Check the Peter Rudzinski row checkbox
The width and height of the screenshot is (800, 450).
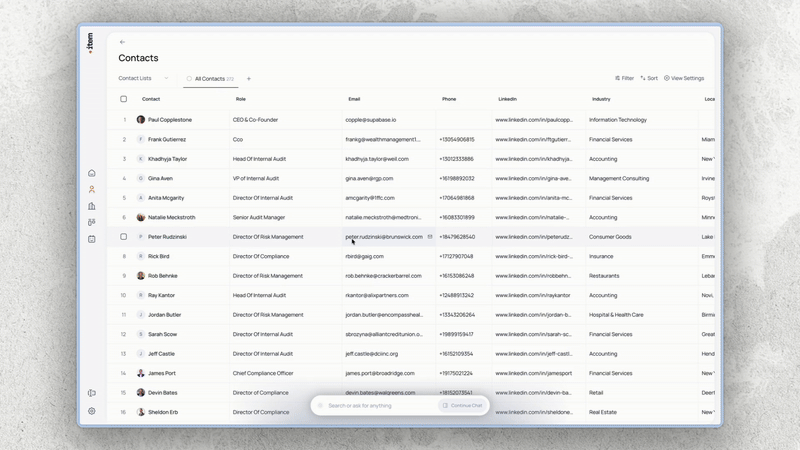[124, 237]
